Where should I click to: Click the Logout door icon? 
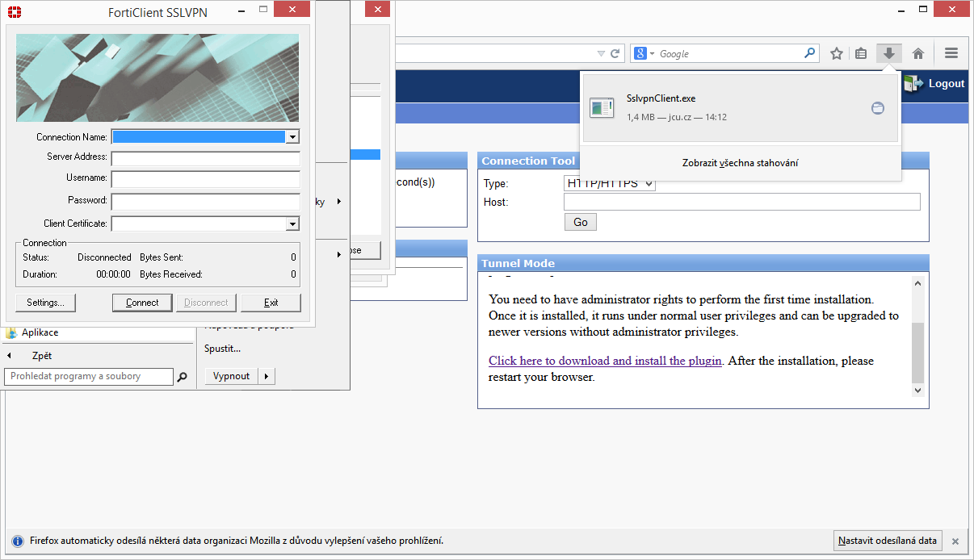click(913, 82)
